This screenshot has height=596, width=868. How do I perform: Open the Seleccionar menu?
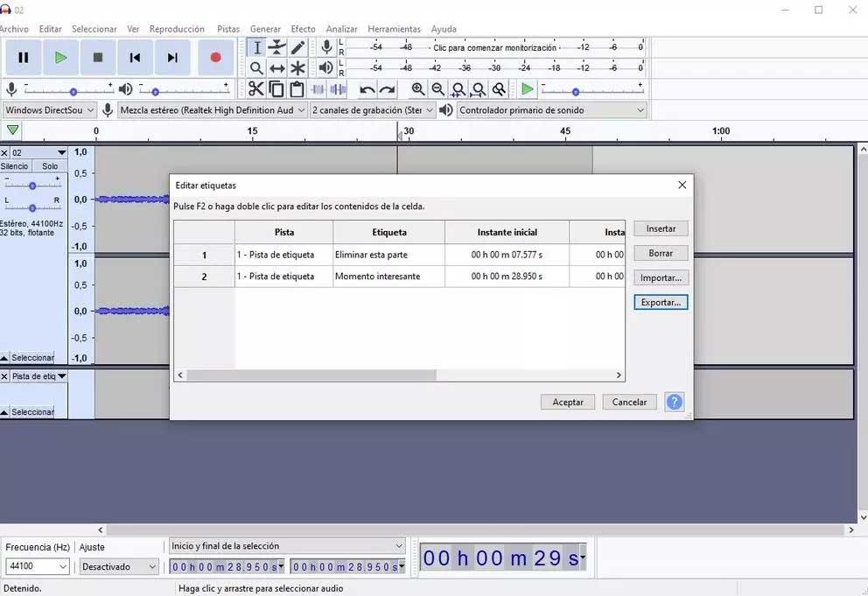[94, 29]
